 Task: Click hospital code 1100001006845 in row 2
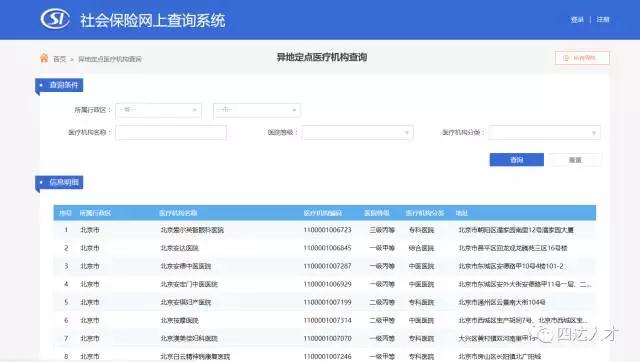327,248
